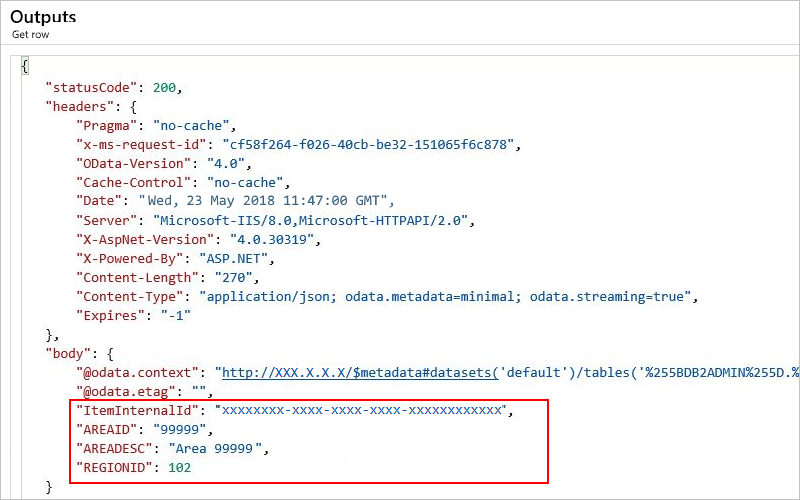The width and height of the screenshot is (800, 500).
Task: Click the AREAID value "99999"
Action: point(180,430)
